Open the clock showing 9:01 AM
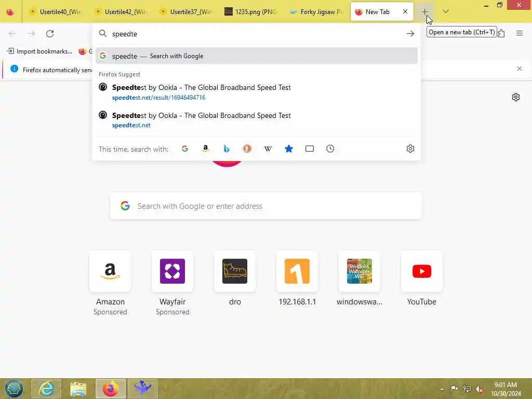 (506, 389)
